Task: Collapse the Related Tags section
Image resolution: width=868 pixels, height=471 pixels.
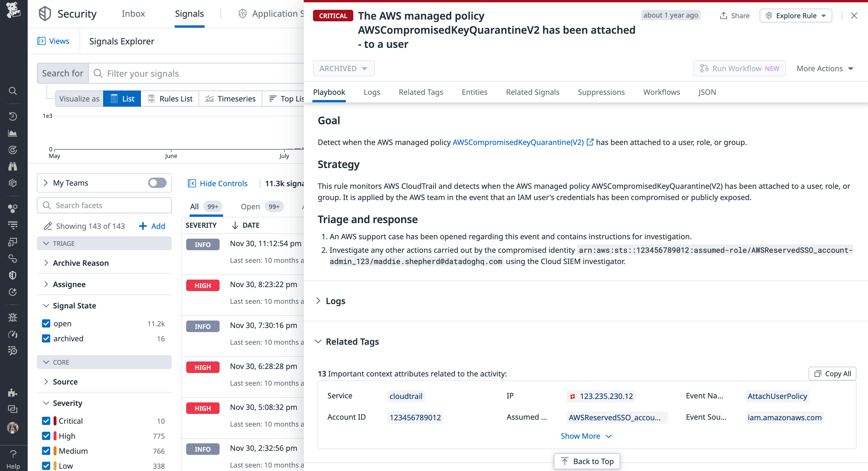Action: 318,342
